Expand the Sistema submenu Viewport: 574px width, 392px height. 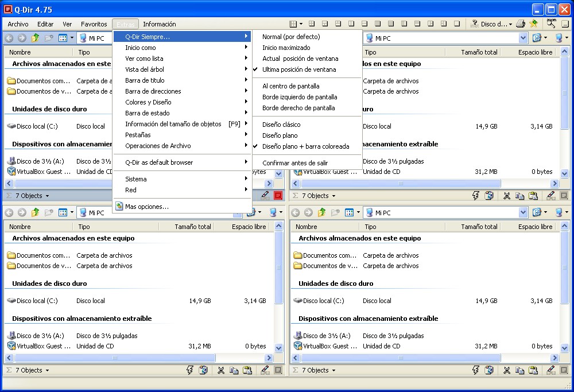(x=182, y=179)
